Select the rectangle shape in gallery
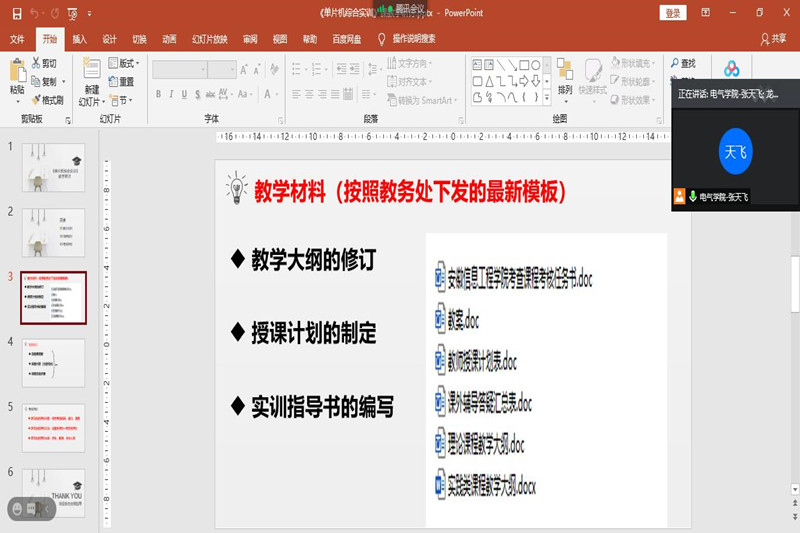800x533 pixels. point(524,65)
